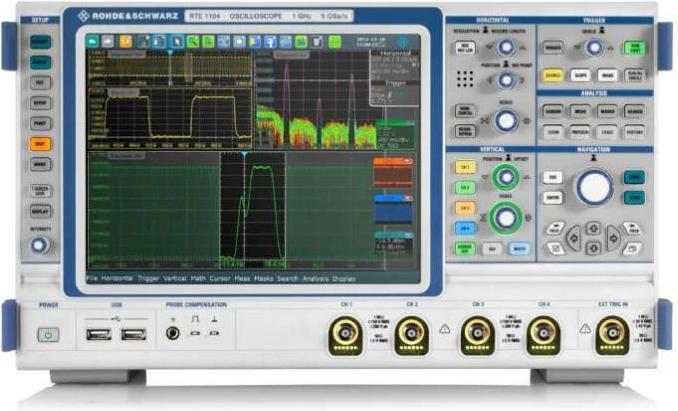Push the upper-right field key in Navigation
The height and width of the screenshot is (411, 678).
pyautogui.click(x=631, y=228)
